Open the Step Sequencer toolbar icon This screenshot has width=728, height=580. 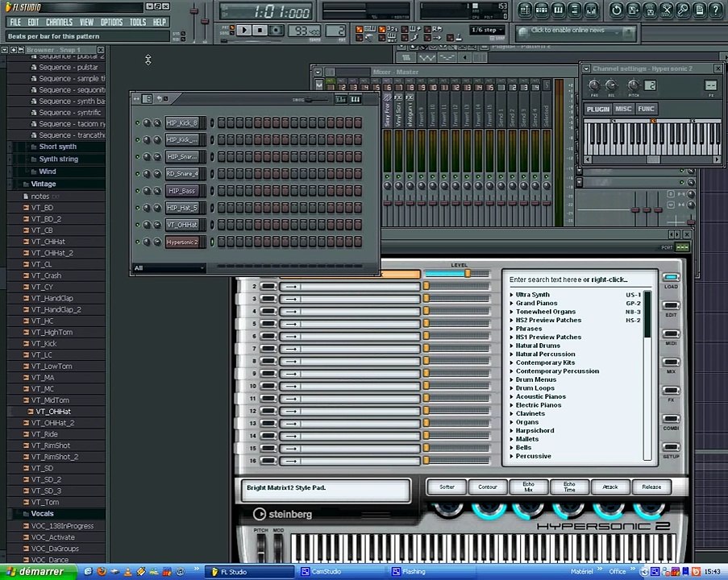(x=541, y=10)
